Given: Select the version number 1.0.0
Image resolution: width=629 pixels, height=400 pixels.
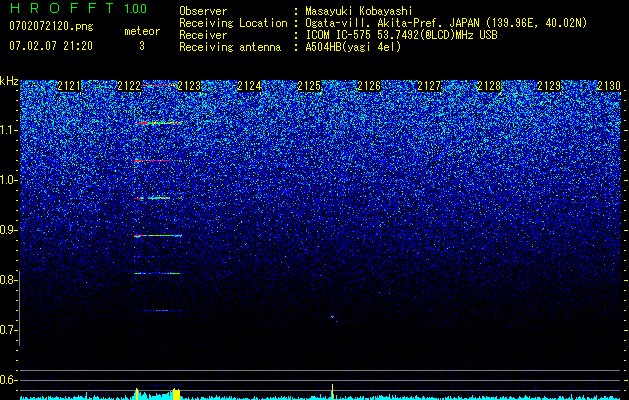Looking at the screenshot, I should point(136,8).
